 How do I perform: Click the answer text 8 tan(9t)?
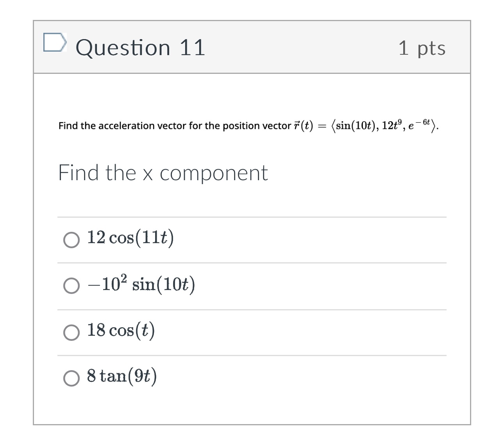click(x=122, y=376)
